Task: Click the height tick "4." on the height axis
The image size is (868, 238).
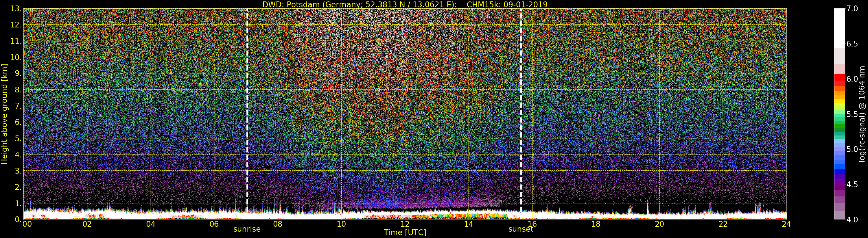Action: pos(18,155)
